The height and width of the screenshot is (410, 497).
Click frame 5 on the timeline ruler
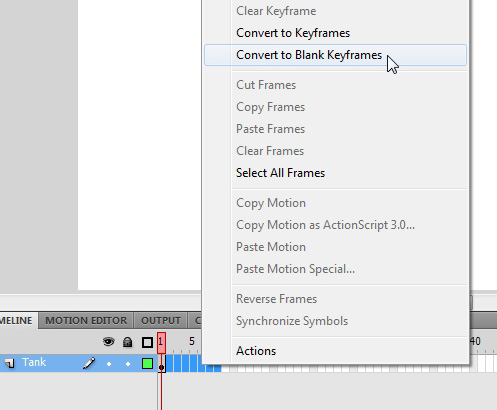tap(192, 341)
